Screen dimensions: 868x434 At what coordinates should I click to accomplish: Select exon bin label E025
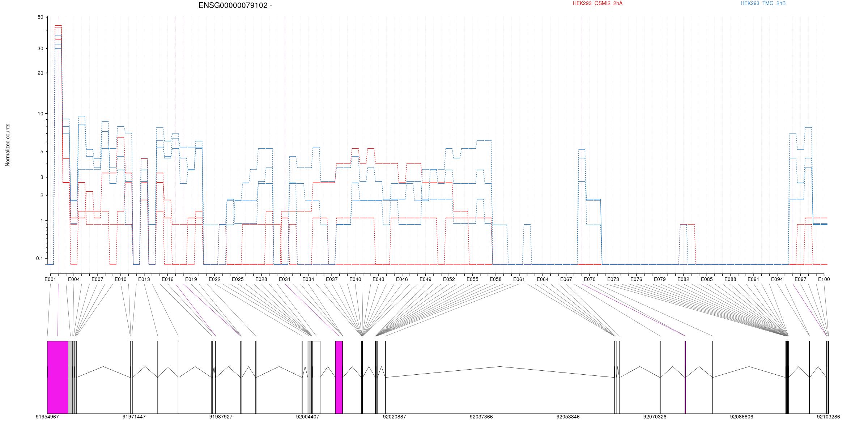click(x=238, y=279)
